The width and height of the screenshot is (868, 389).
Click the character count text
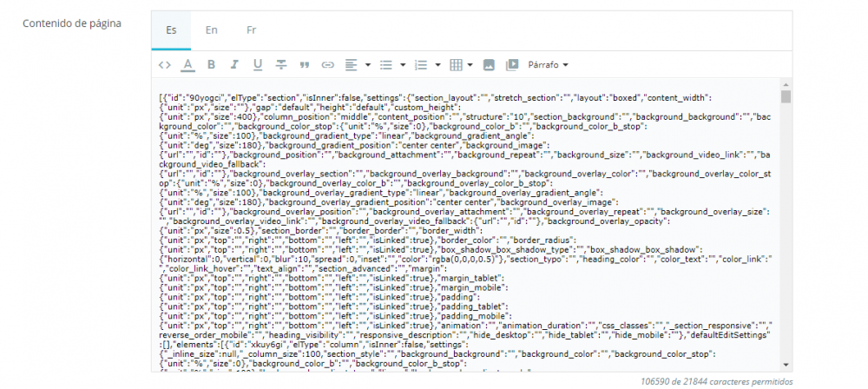[716, 382]
